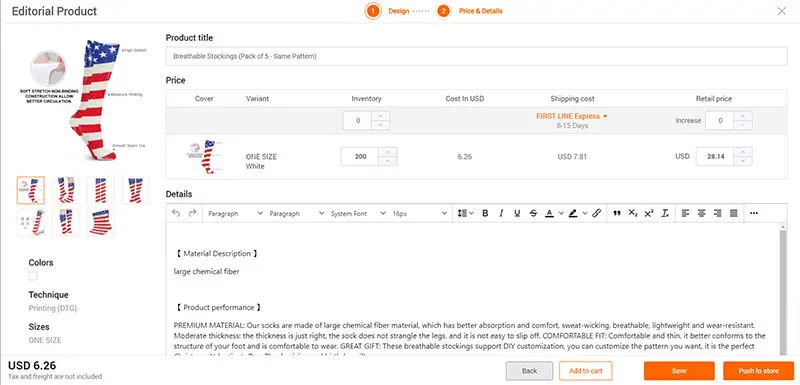
Task: Push the product to store
Action: pyautogui.click(x=759, y=371)
